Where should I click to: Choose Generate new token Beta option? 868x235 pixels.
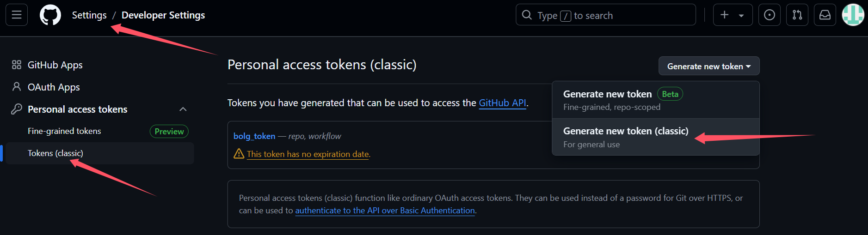coord(607,94)
